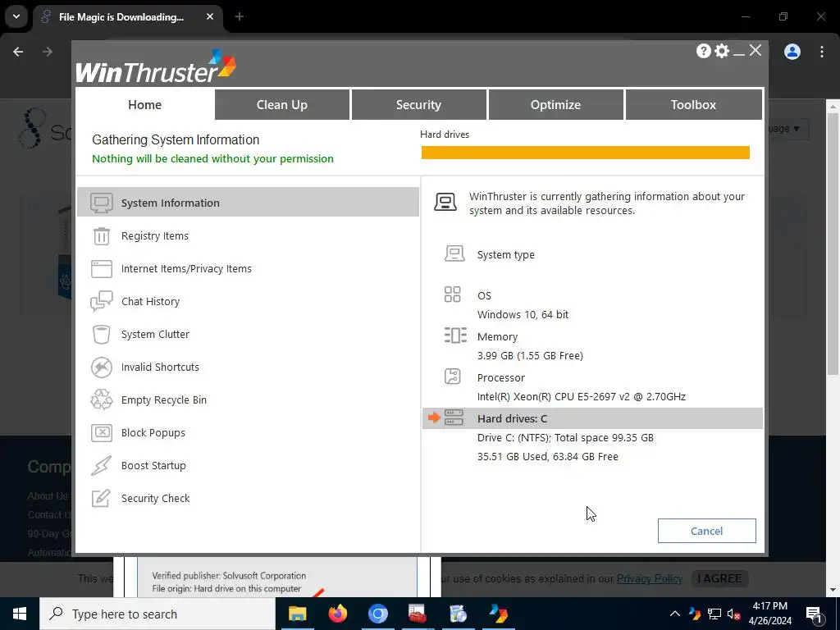Select Boost Startup in the list
The width and height of the screenshot is (840, 630).
coord(248,466)
